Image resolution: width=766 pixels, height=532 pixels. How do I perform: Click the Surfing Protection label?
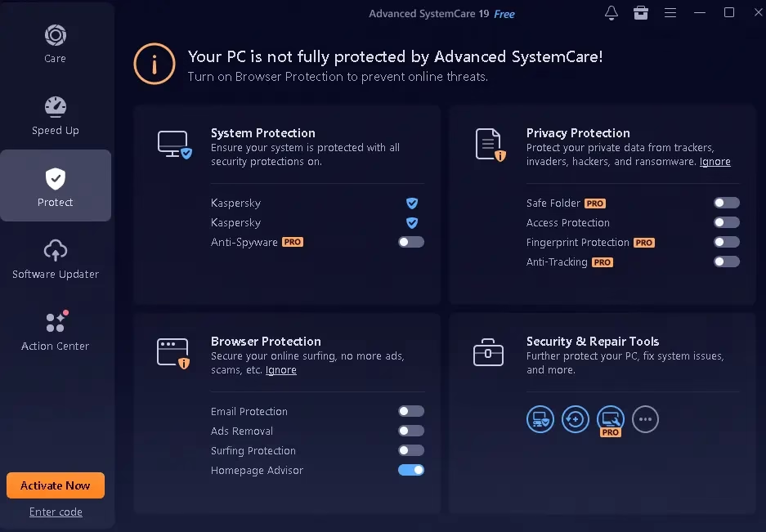(x=253, y=450)
